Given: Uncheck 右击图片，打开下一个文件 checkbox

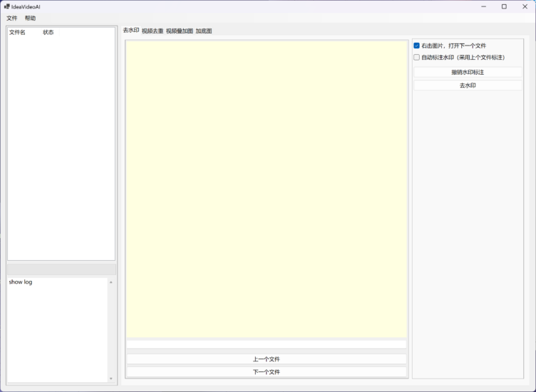Looking at the screenshot, I should pos(417,46).
